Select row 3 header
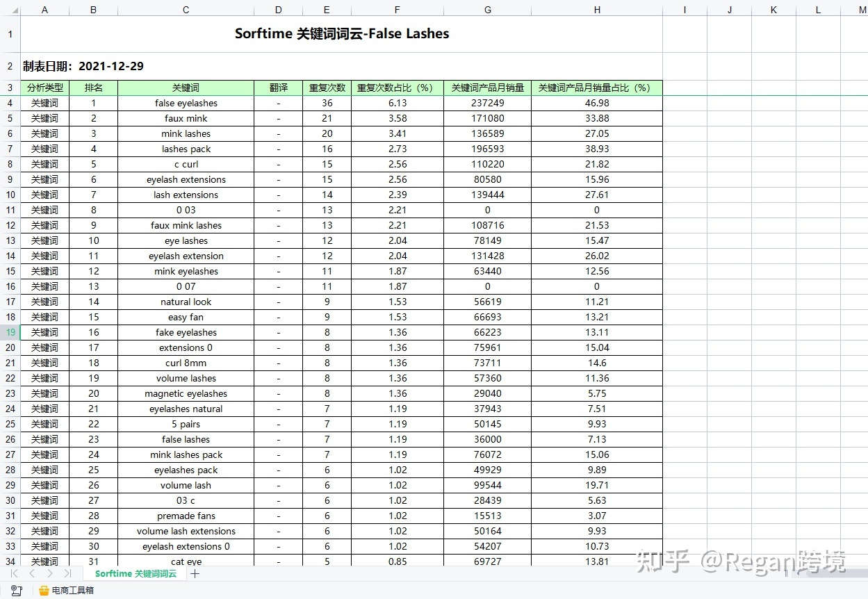 [10, 88]
